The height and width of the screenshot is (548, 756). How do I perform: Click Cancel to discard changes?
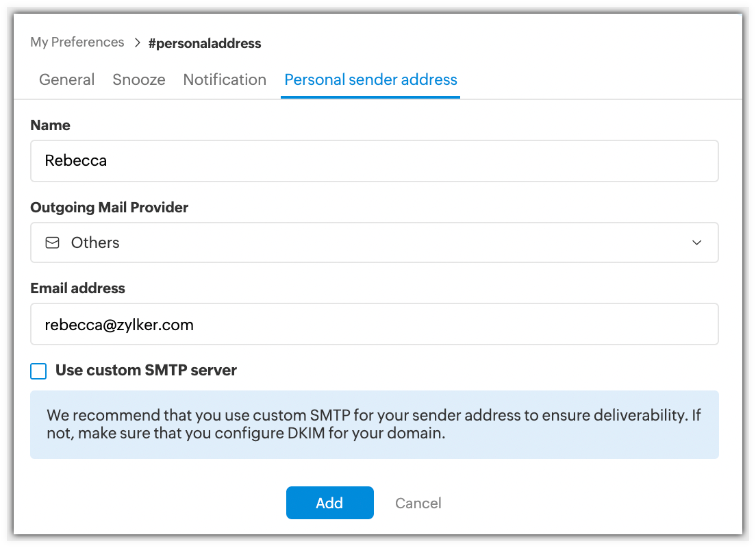point(418,503)
